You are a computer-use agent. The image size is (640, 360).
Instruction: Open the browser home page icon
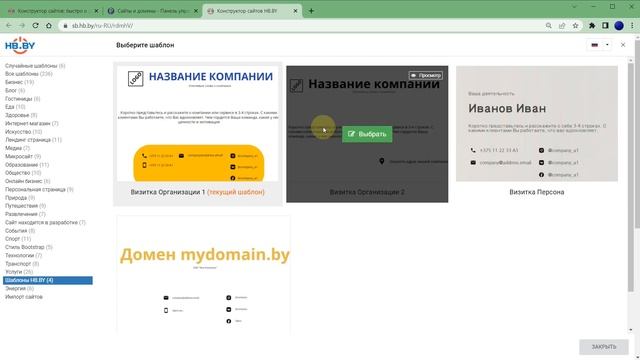49,25
